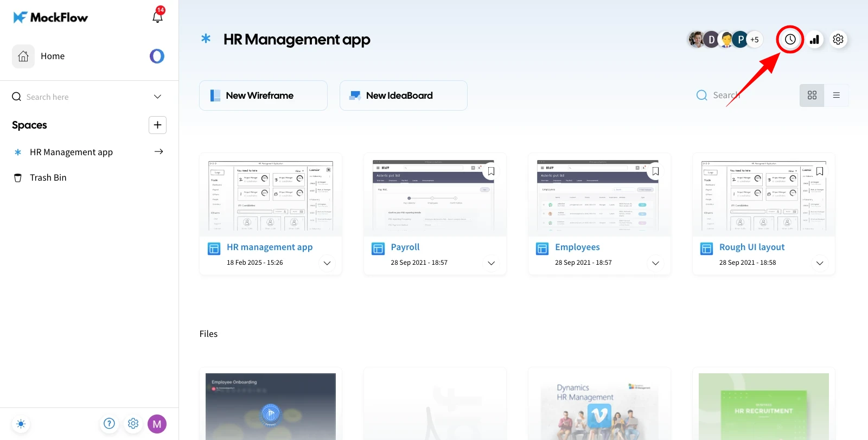The height and width of the screenshot is (440, 868).
Task: Click the Search field in main area
Action: coord(727,95)
